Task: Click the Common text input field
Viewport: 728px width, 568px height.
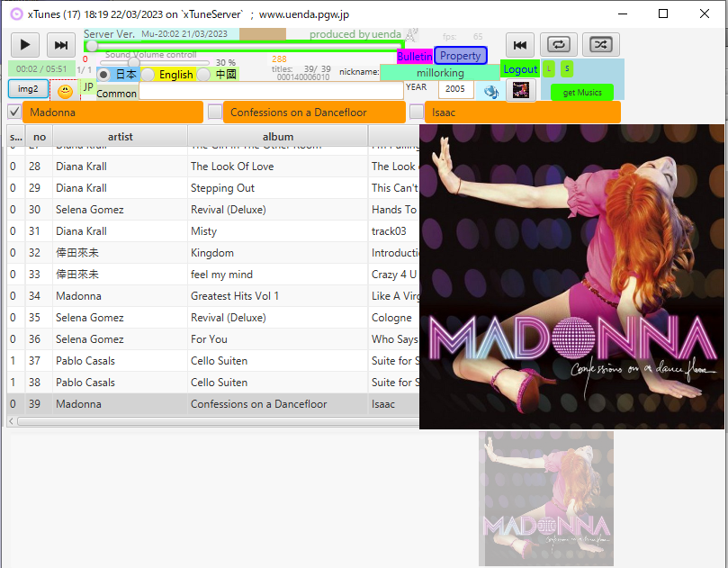Action: pos(271,91)
